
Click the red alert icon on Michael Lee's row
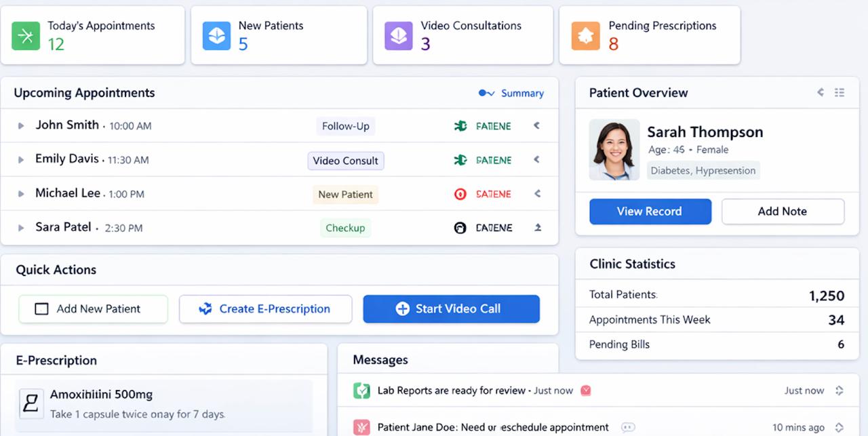coord(460,194)
